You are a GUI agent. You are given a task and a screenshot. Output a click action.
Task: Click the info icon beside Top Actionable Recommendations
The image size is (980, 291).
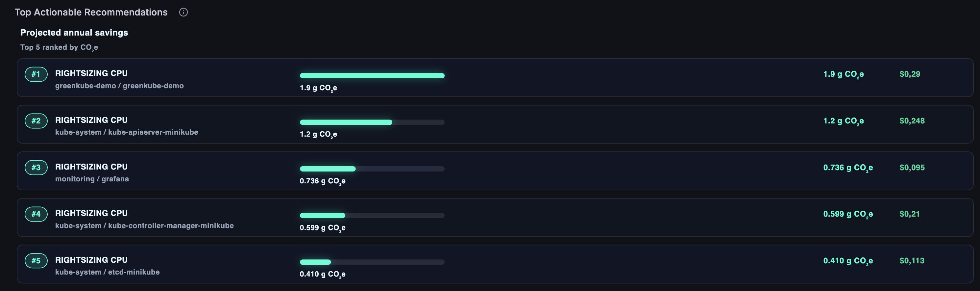click(x=184, y=12)
